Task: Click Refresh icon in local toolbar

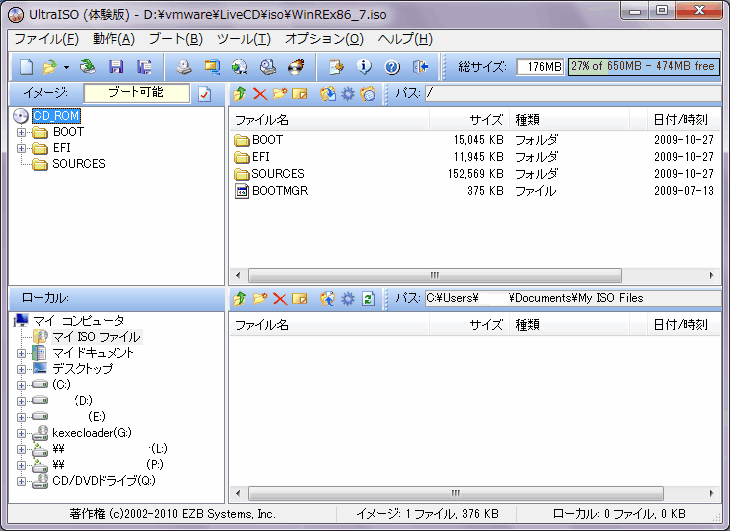Action: 368,299
